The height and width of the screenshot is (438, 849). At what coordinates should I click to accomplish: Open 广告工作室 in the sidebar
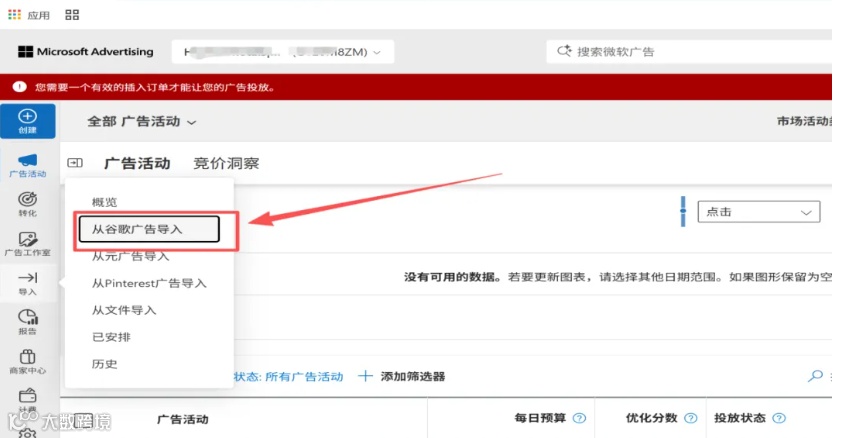coord(28,244)
